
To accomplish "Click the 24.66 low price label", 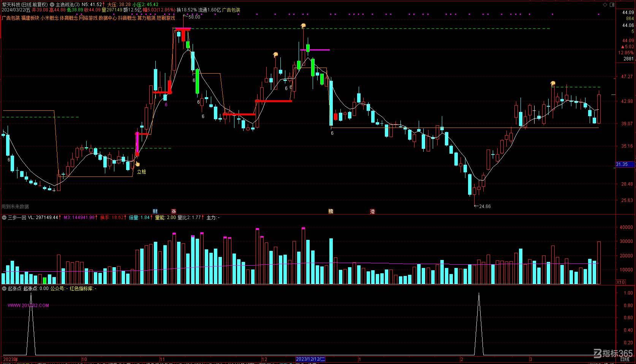I will [x=485, y=206].
